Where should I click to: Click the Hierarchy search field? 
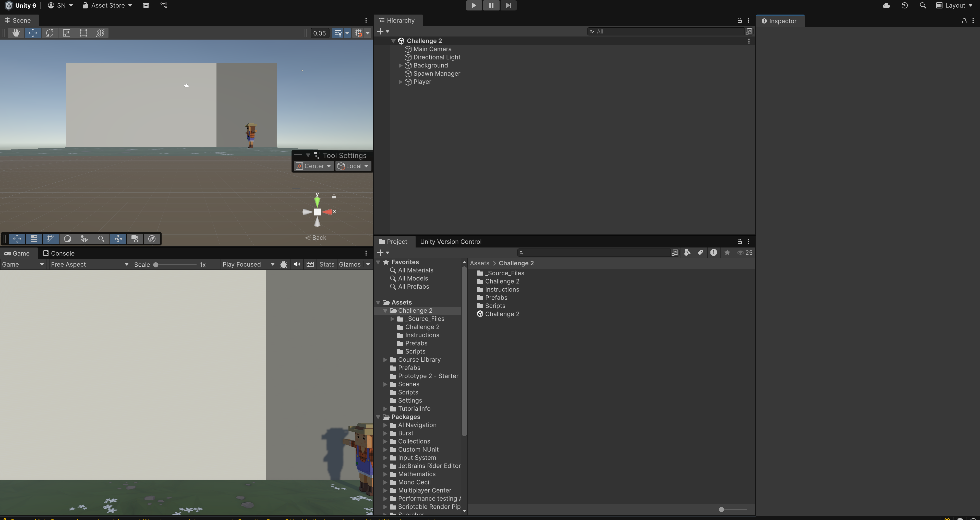coord(666,32)
